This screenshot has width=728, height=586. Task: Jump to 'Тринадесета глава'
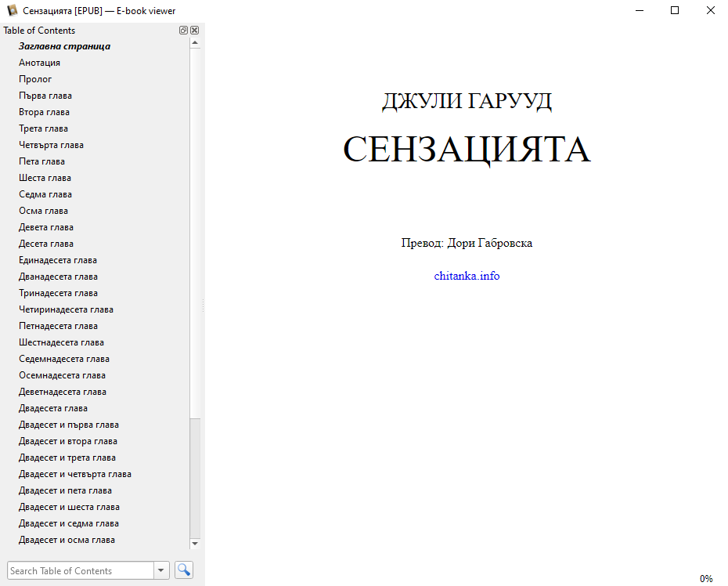(58, 293)
